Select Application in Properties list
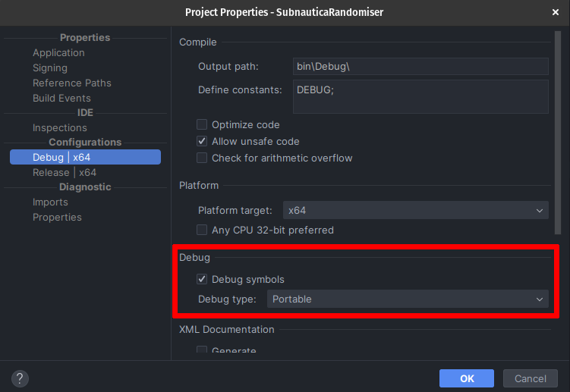This screenshot has width=570, height=392. point(58,52)
